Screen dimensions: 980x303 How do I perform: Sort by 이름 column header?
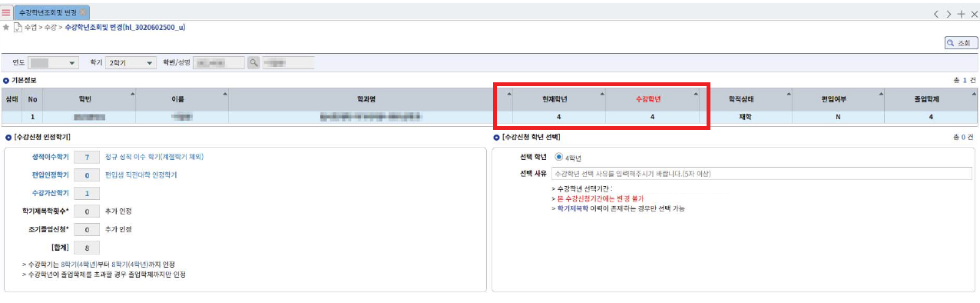(183, 99)
